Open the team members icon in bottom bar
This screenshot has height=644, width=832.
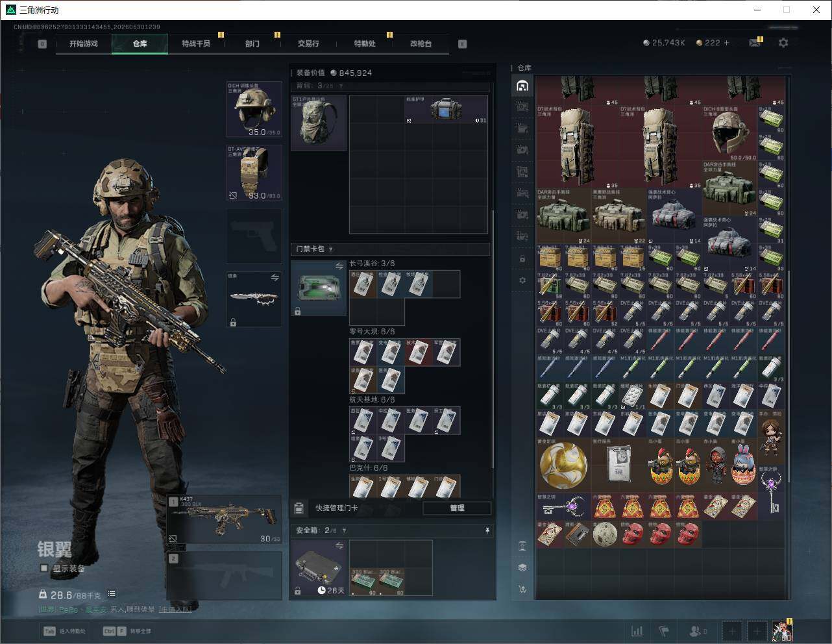click(x=698, y=630)
